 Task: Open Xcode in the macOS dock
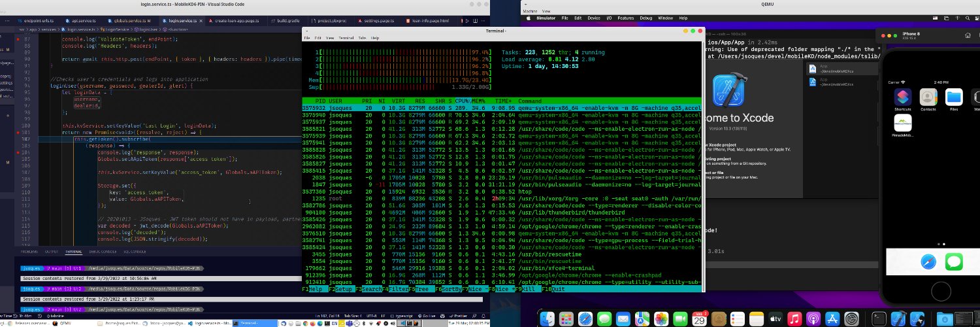tap(899, 319)
